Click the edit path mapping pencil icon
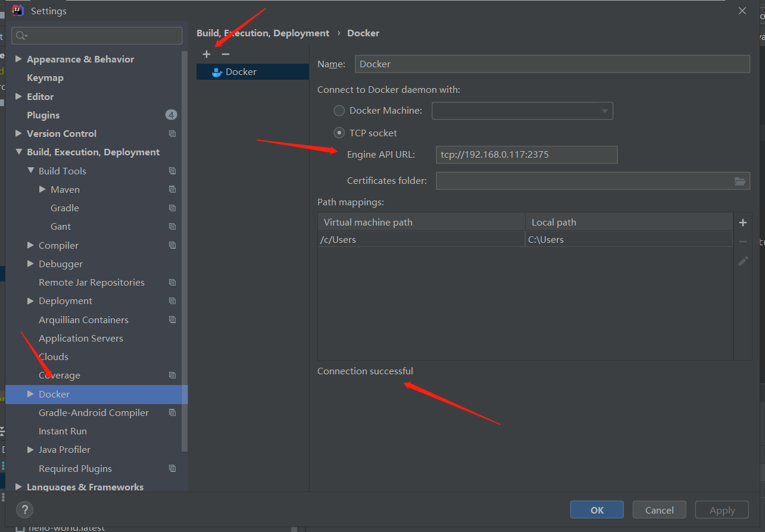The height and width of the screenshot is (532, 765). [x=743, y=261]
